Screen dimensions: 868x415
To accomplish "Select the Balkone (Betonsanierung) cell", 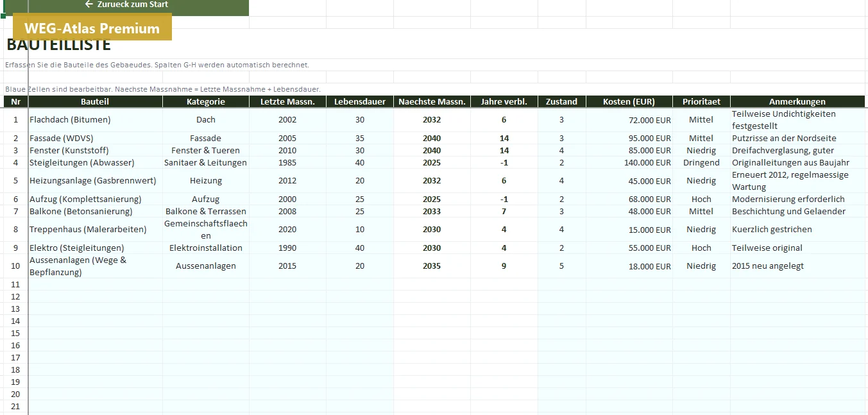I will [x=95, y=211].
